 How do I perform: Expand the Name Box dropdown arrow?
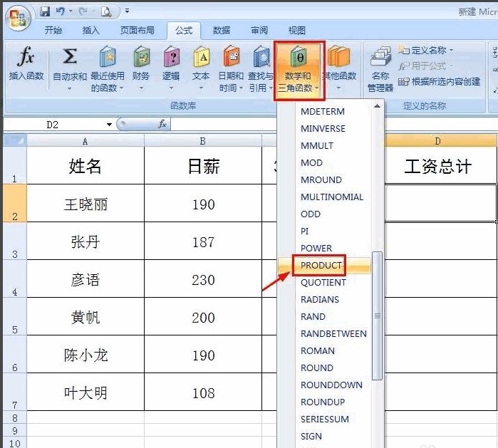109,125
